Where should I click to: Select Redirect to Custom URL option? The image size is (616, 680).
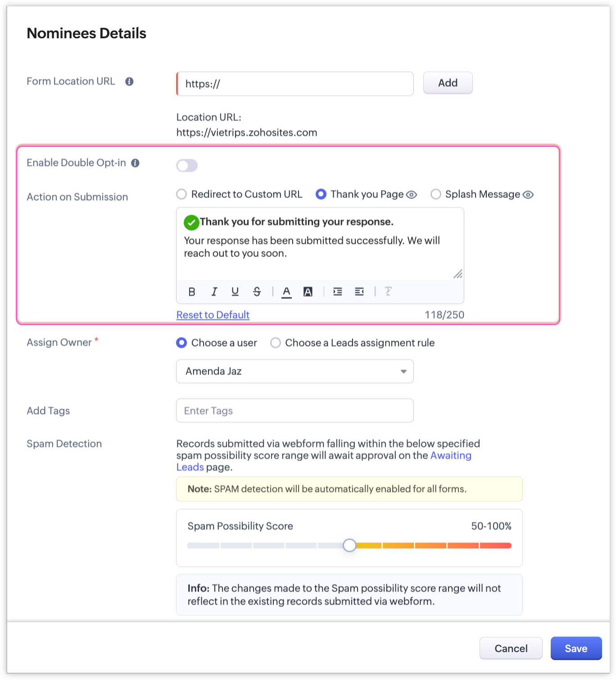coord(181,194)
